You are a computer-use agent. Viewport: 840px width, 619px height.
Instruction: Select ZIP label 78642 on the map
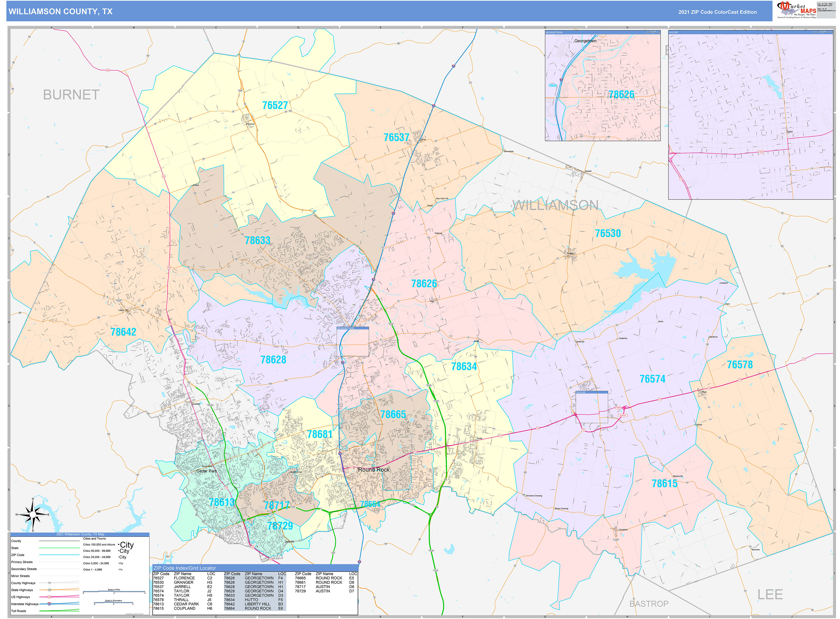click(x=123, y=332)
